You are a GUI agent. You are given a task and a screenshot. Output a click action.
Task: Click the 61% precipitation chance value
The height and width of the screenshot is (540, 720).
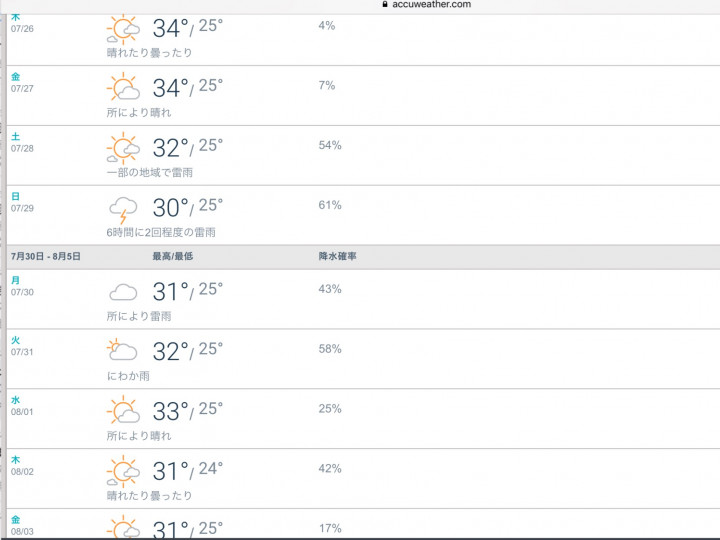pos(329,205)
